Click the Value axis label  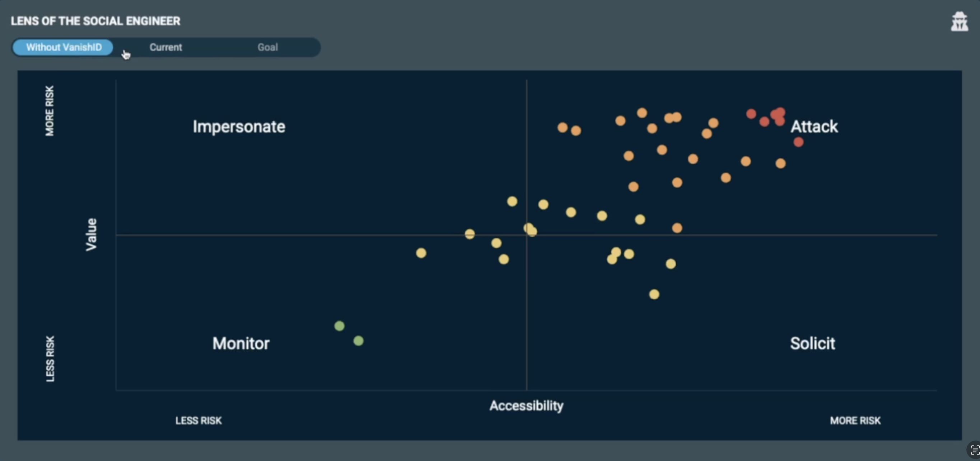(91, 234)
